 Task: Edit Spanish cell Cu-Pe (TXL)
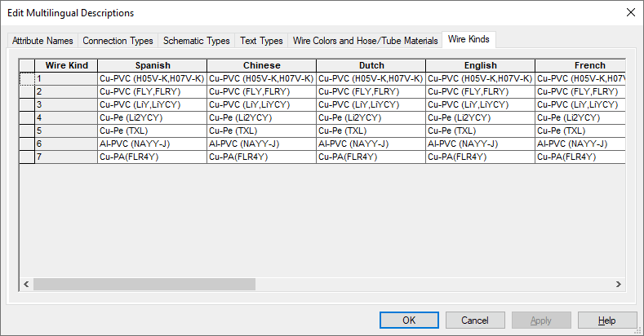[153, 130]
